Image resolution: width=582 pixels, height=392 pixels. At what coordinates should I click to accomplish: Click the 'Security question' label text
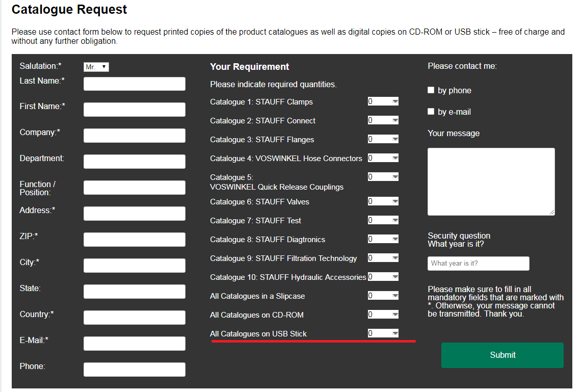pos(459,236)
